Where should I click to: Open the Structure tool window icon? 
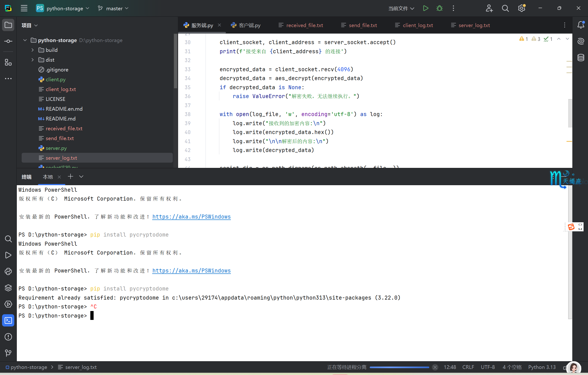[x=8, y=62]
